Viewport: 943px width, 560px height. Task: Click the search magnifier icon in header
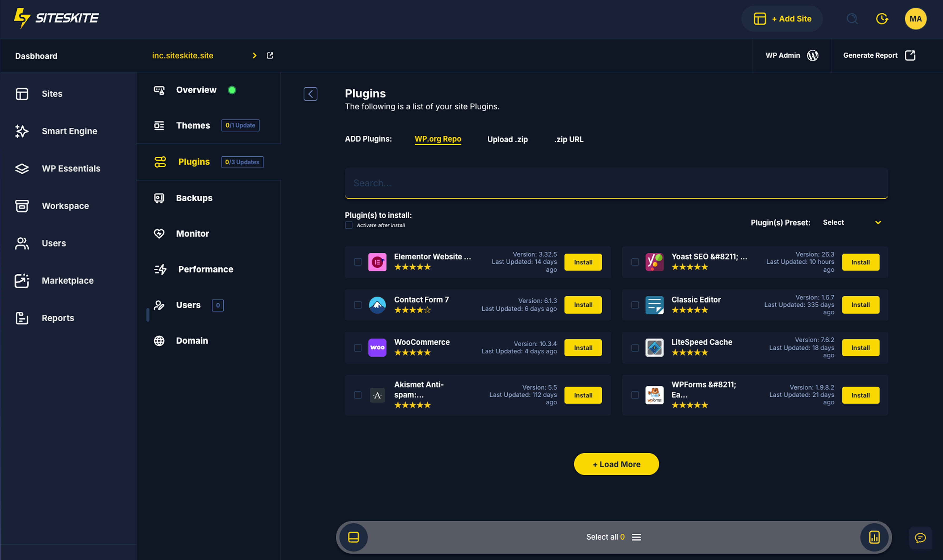click(x=852, y=18)
